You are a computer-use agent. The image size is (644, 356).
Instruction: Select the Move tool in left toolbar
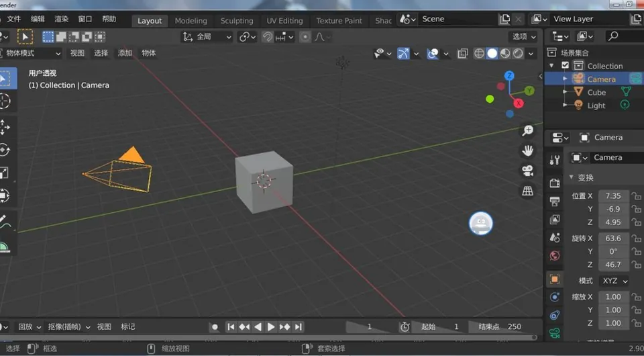pyautogui.click(x=4, y=127)
